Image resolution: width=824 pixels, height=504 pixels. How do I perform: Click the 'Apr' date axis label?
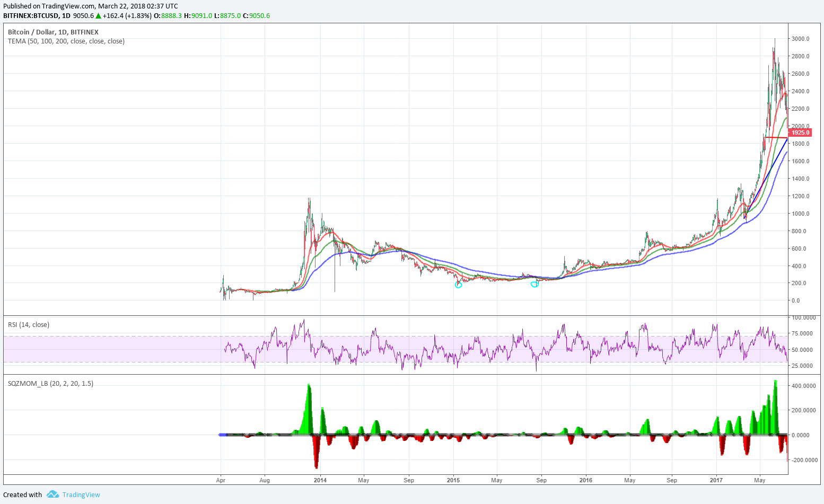[x=221, y=480]
